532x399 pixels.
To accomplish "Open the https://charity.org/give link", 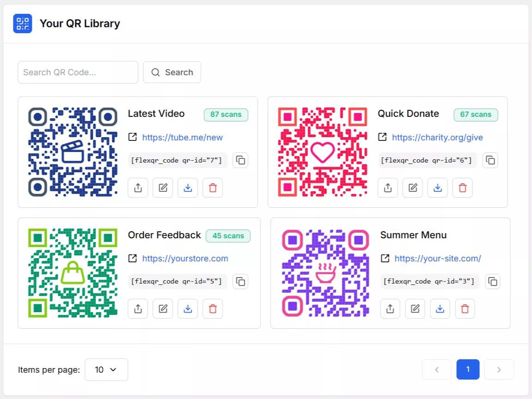I will (437, 138).
